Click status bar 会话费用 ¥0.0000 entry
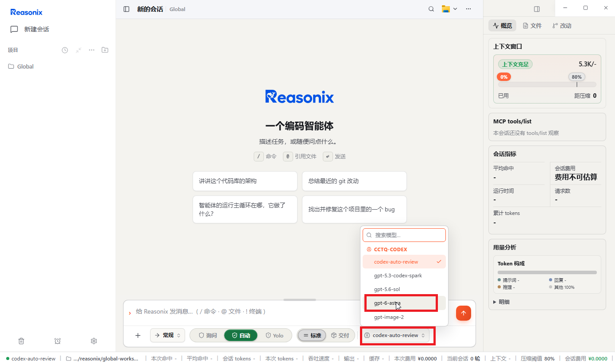This screenshot has width=615, height=364. click(586, 359)
